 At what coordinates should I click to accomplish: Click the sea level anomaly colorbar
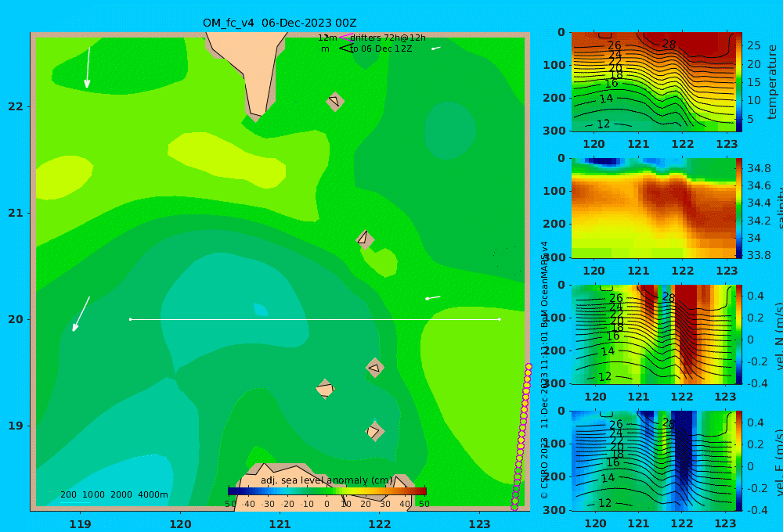pos(327,491)
